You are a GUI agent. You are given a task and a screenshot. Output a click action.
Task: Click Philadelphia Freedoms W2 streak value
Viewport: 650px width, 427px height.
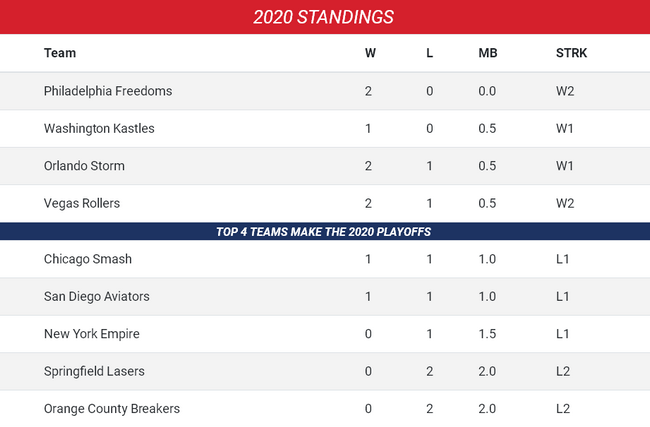tap(565, 91)
